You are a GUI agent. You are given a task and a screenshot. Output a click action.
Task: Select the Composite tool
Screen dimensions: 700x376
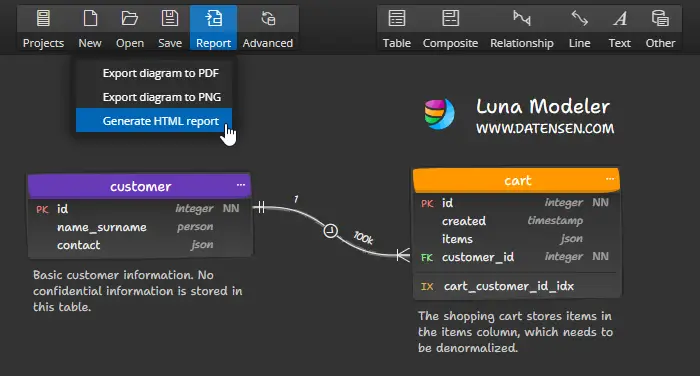(450, 28)
